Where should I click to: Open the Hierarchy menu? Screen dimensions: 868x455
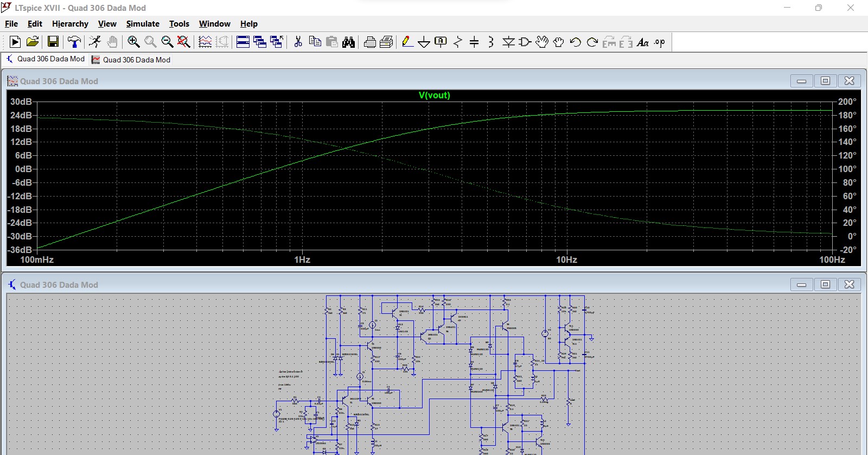(70, 24)
